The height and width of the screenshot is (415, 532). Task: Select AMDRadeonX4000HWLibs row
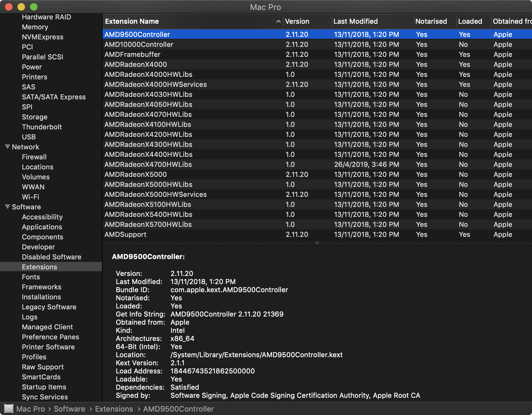(317, 74)
